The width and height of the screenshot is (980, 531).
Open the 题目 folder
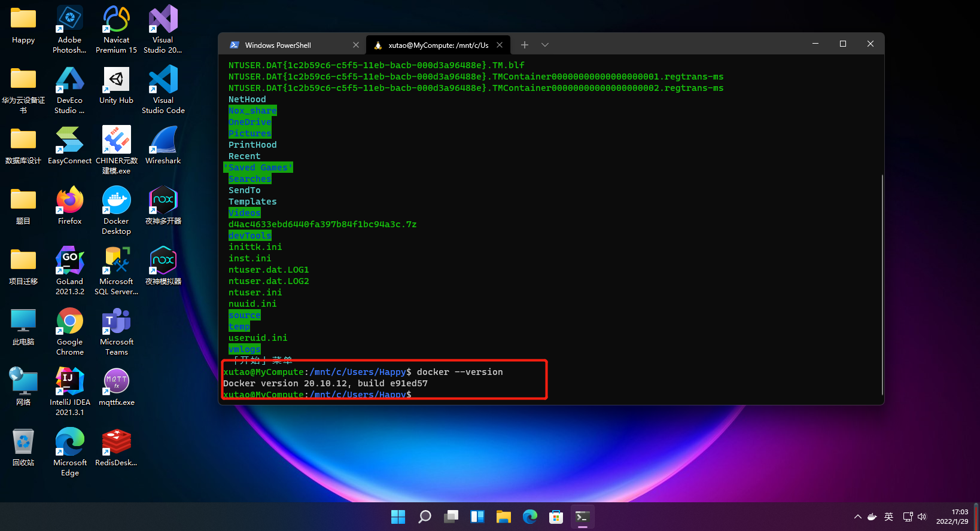coord(23,206)
